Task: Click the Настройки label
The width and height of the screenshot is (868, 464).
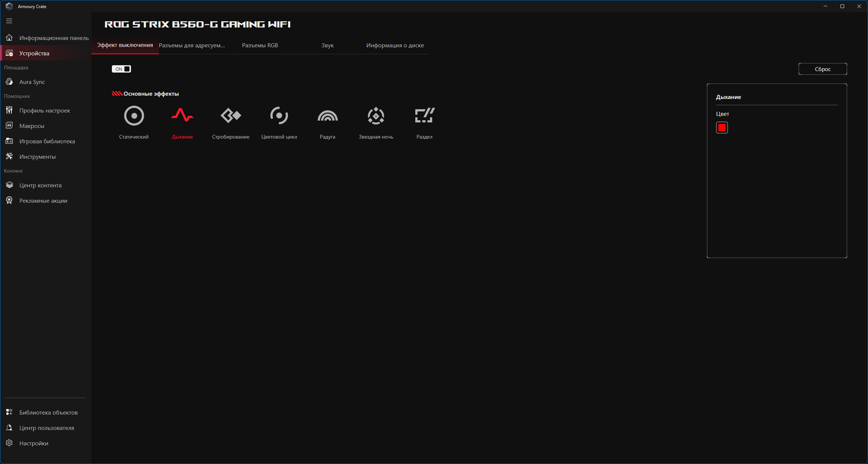Action: click(34, 443)
